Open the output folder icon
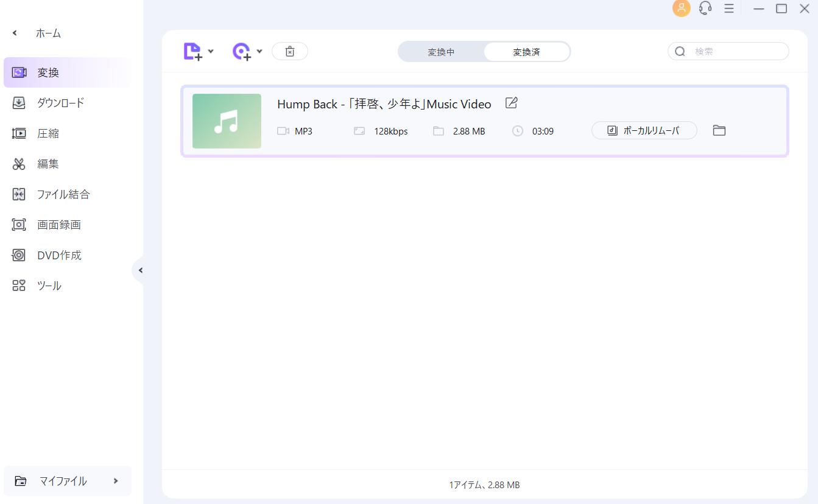This screenshot has height=504, width=818. pos(719,130)
